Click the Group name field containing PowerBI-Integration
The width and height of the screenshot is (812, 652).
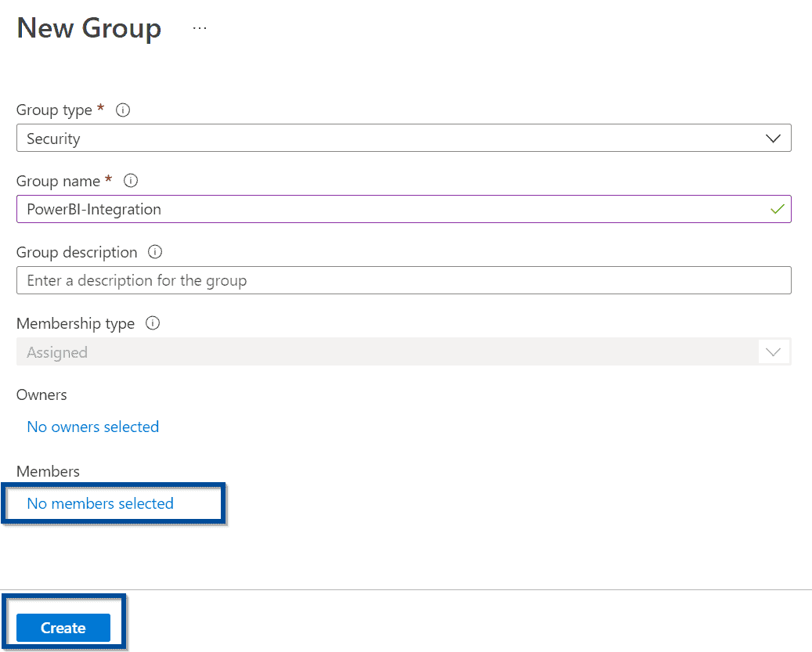(404, 209)
